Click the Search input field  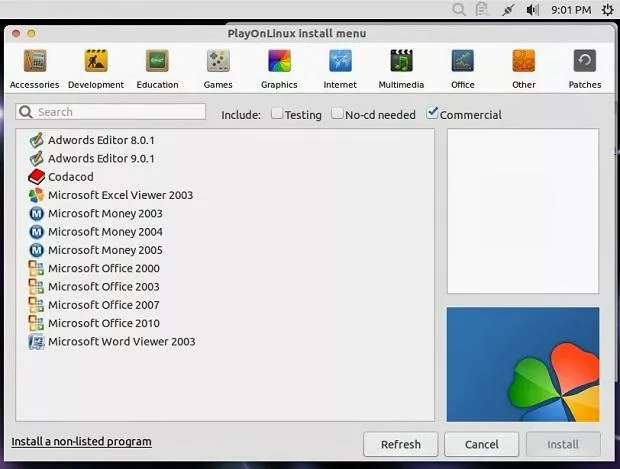coord(112,112)
